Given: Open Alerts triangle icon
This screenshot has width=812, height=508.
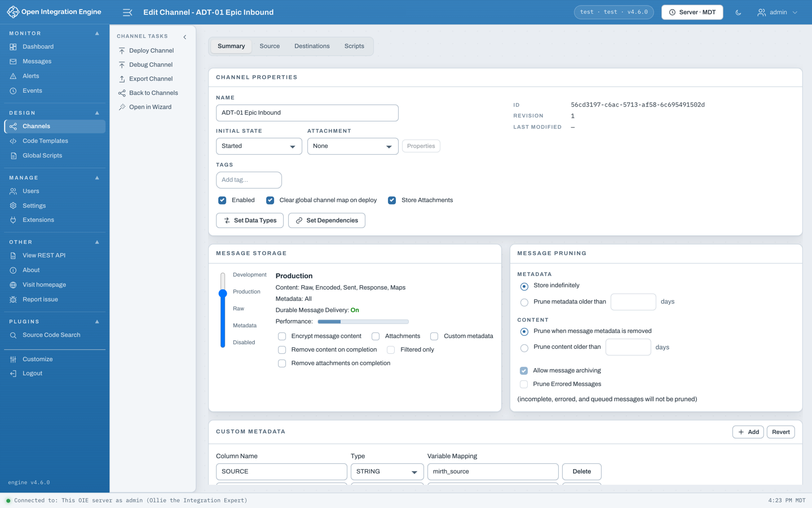Looking at the screenshot, I should tap(13, 76).
